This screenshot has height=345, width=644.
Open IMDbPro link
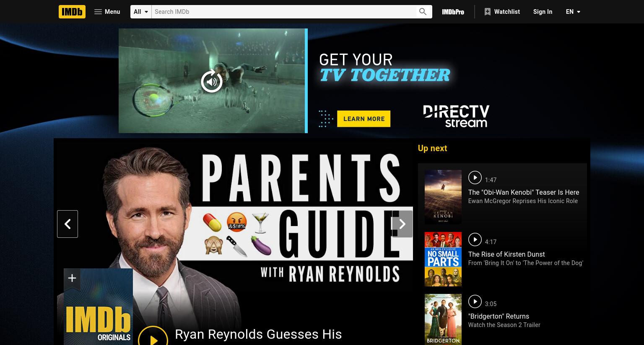click(453, 12)
